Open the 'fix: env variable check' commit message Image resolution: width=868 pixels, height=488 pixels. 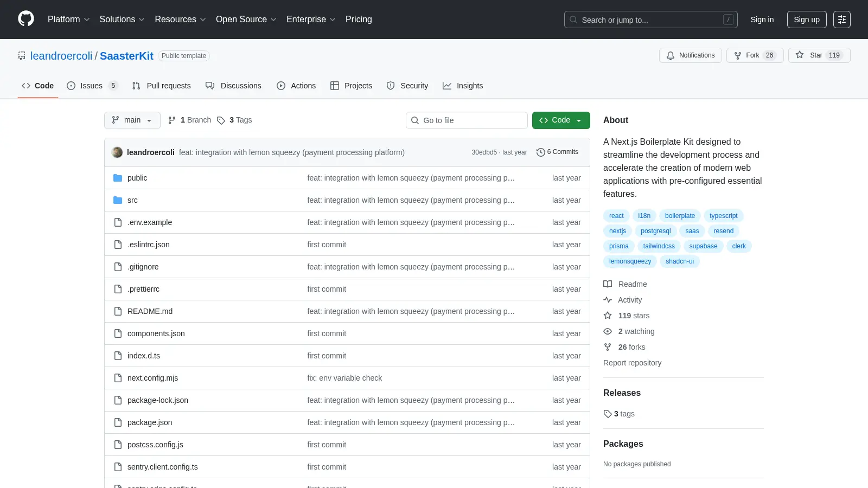tap(344, 378)
